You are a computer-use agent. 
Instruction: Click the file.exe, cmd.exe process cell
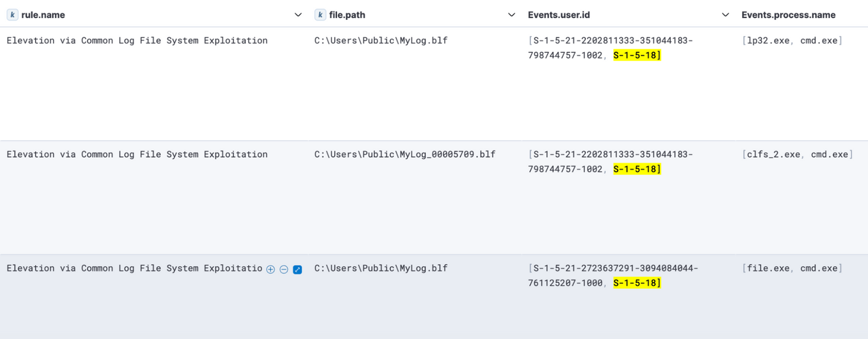[792, 268]
